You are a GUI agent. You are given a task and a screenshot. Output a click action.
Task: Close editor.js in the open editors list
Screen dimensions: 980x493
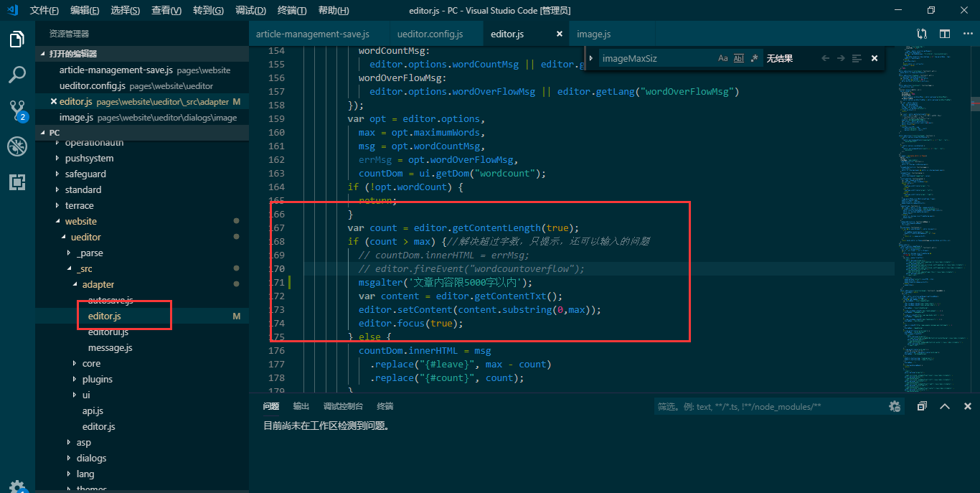(x=54, y=101)
